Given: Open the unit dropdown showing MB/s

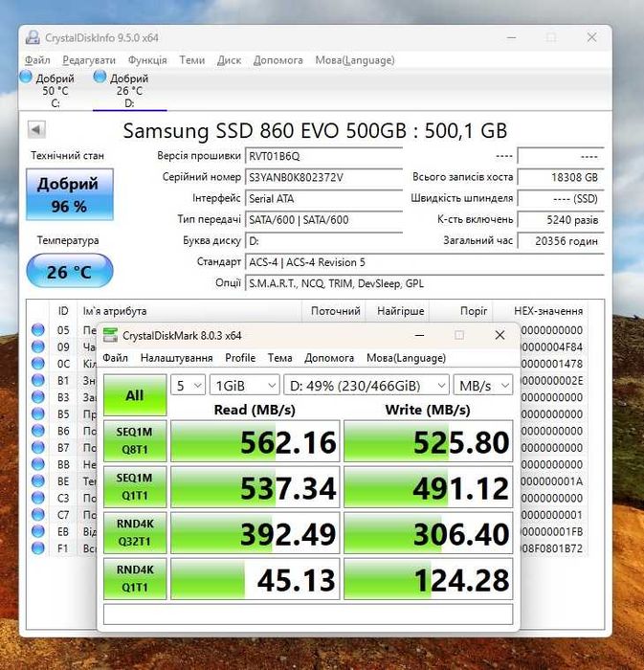Looking at the screenshot, I should tap(483, 386).
